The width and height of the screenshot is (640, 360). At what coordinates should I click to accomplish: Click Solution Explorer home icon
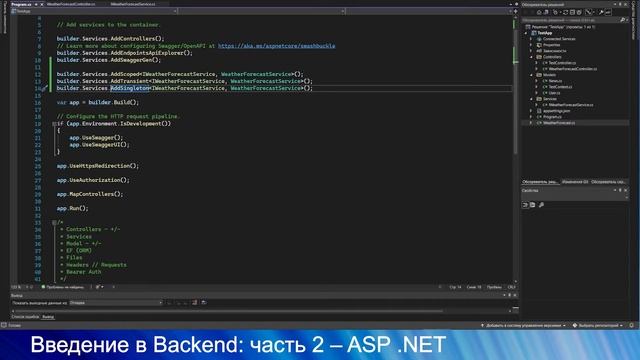tap(539, 12)
